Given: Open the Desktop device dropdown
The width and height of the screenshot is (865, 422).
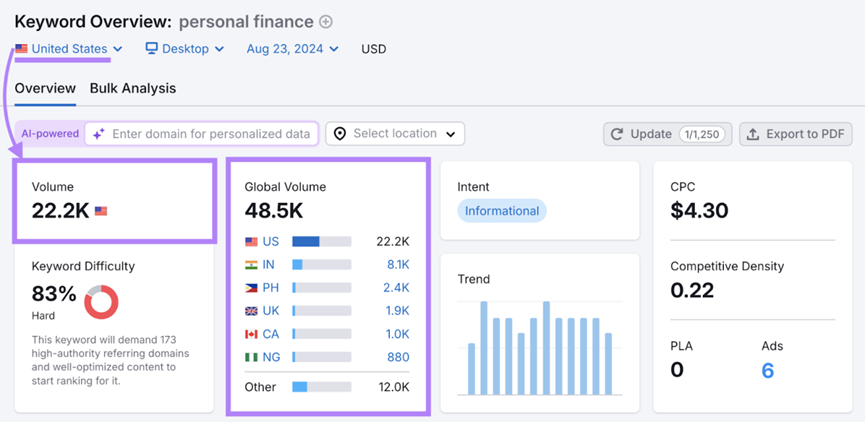Looking at the screenshot, I should click(184, 49).
